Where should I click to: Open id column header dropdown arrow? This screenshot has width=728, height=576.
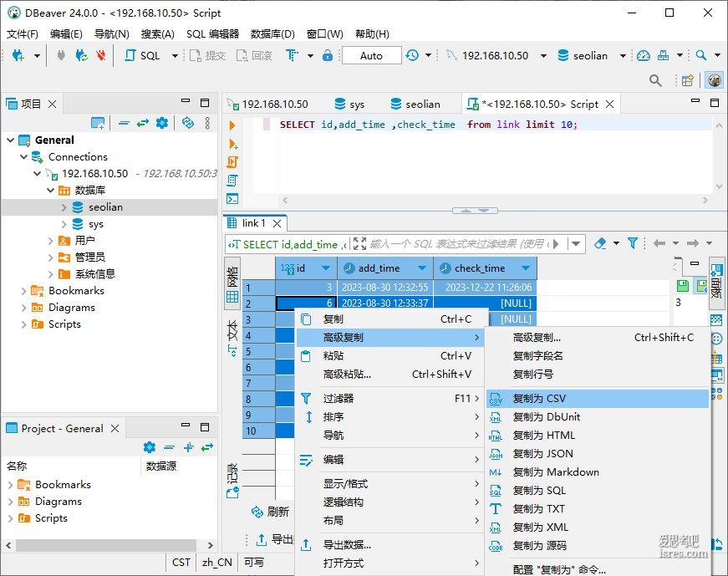point(326,268)
